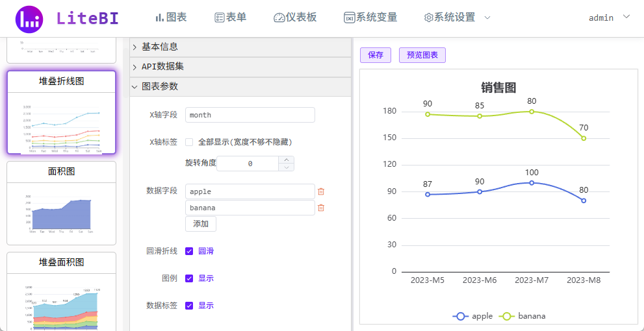Image resolution: width=644 pixels, height=331 pixels.
Task: Expand the 基本信息 section
Action: click(240, 47)
